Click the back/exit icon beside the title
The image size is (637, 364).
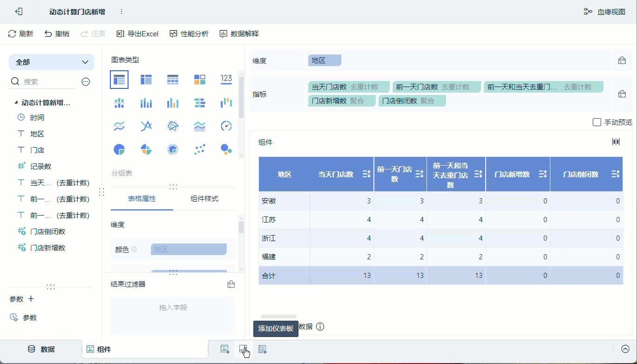19,12
